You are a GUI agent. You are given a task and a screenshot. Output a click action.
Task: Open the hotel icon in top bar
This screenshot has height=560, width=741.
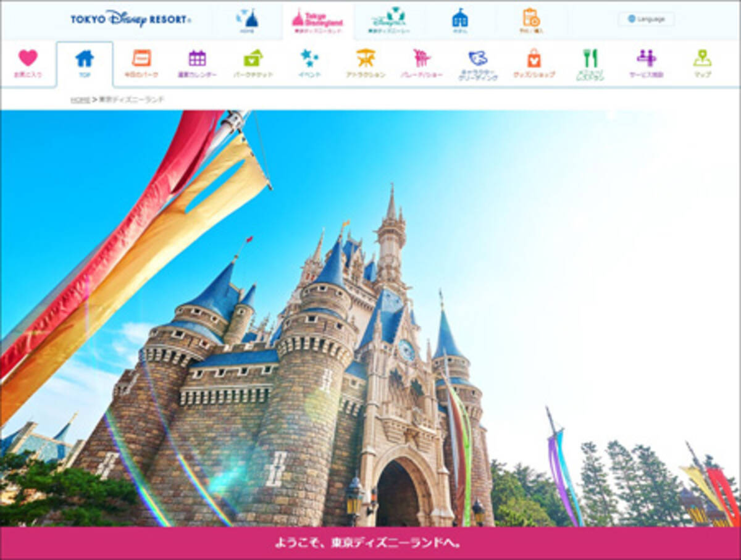(459, 21)
